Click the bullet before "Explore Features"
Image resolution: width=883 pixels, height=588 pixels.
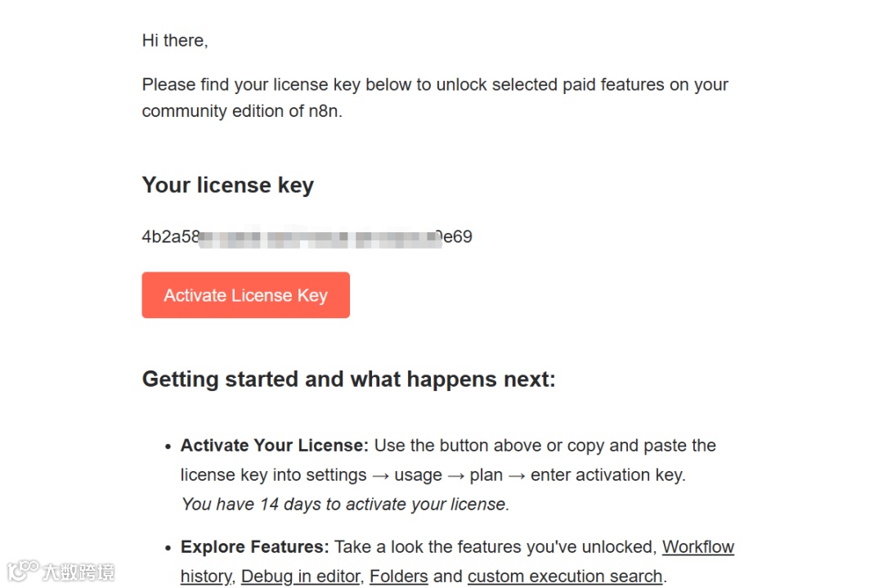(168, 548)
